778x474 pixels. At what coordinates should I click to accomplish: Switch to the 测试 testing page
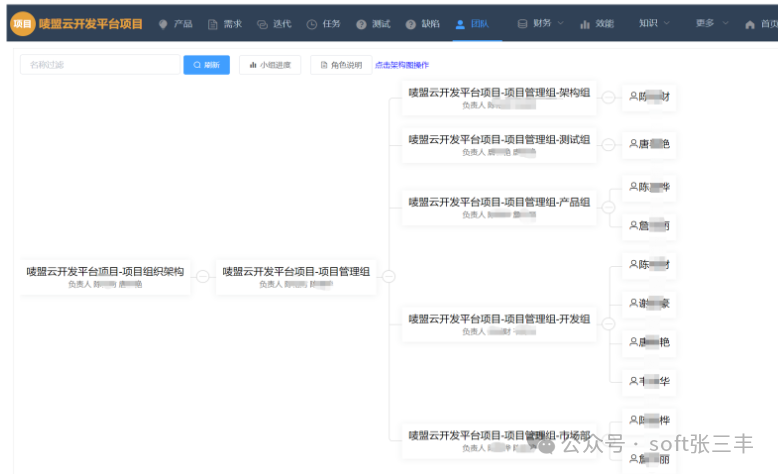click(x=373, y=23)
